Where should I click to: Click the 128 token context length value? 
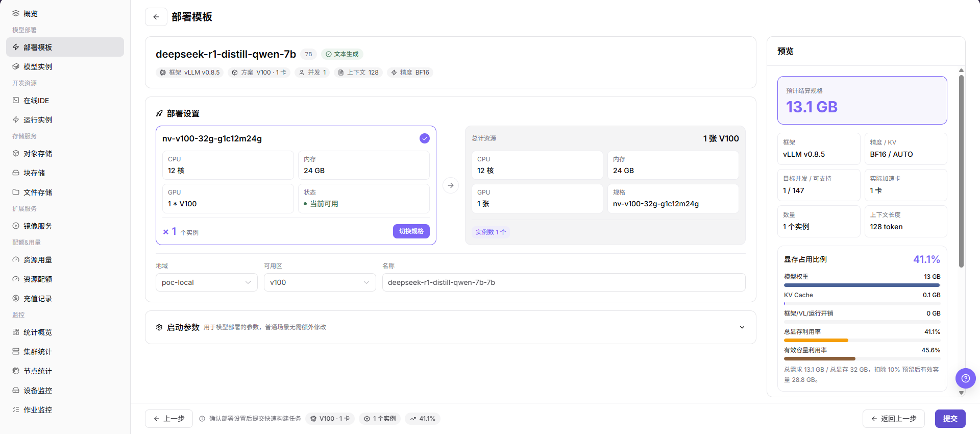(x=886, y=227)
